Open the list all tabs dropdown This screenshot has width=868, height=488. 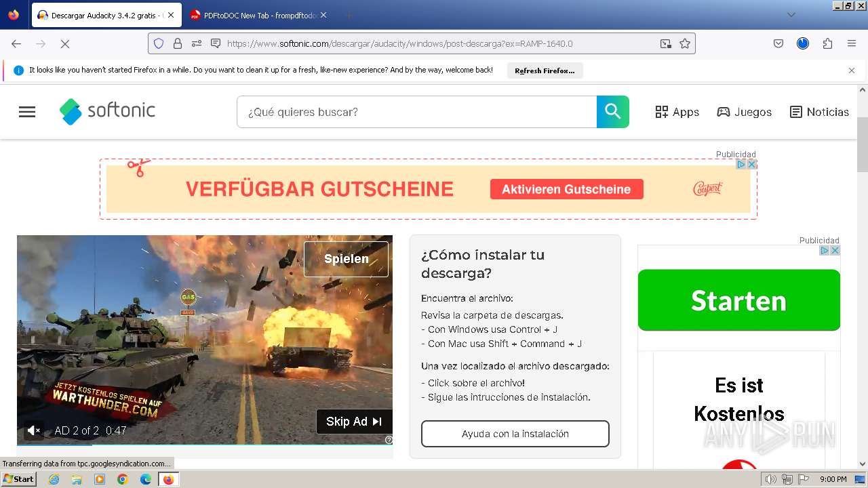(791, 15)
